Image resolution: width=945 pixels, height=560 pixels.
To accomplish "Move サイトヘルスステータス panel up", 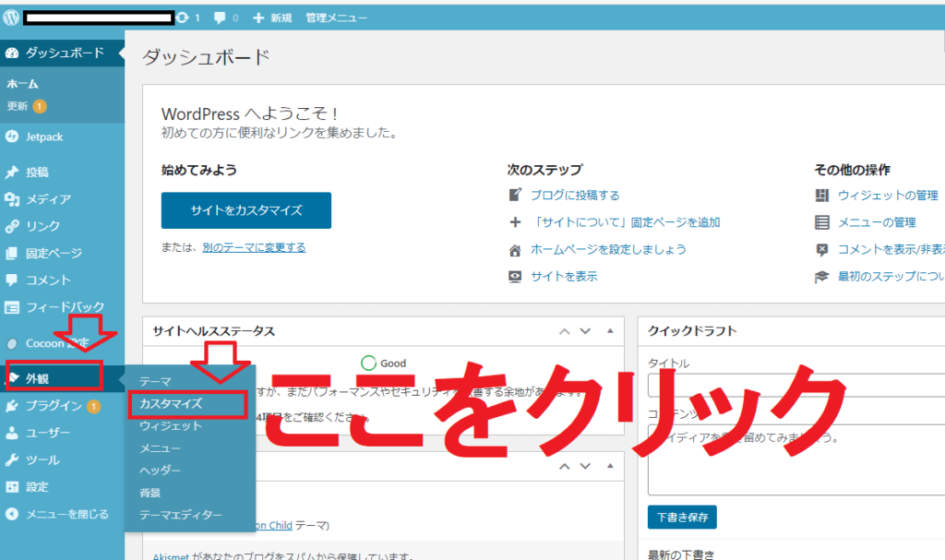I will pyautogui.click(x=564, y=331).
